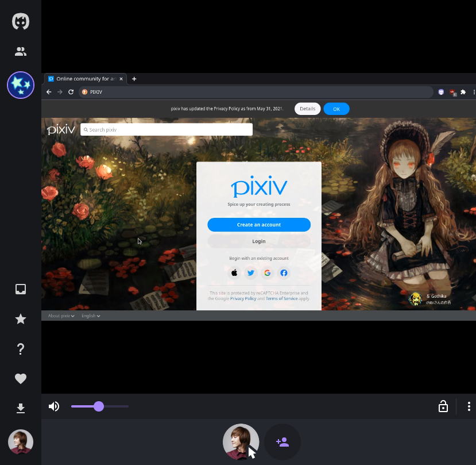Click the site shield icon in address bar
This screenshot has width=476, height=465.
coord(85,92)
